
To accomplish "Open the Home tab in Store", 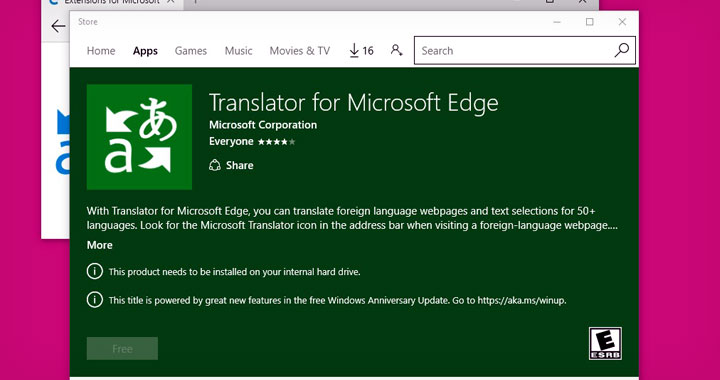I will coord(101,51).
